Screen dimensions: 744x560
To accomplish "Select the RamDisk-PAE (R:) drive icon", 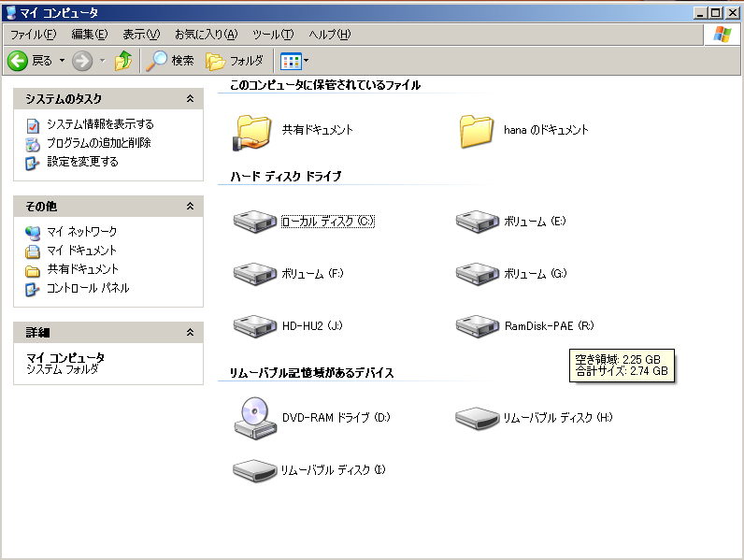I will (478, 325).
